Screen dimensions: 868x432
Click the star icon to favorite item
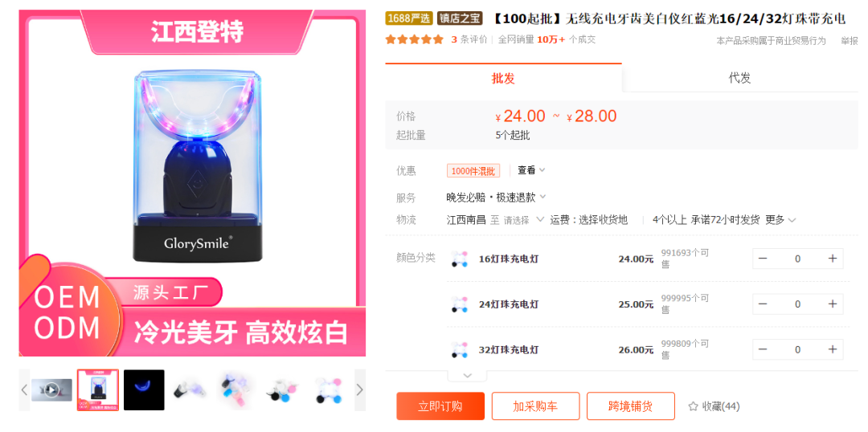(x=693, y=406)
